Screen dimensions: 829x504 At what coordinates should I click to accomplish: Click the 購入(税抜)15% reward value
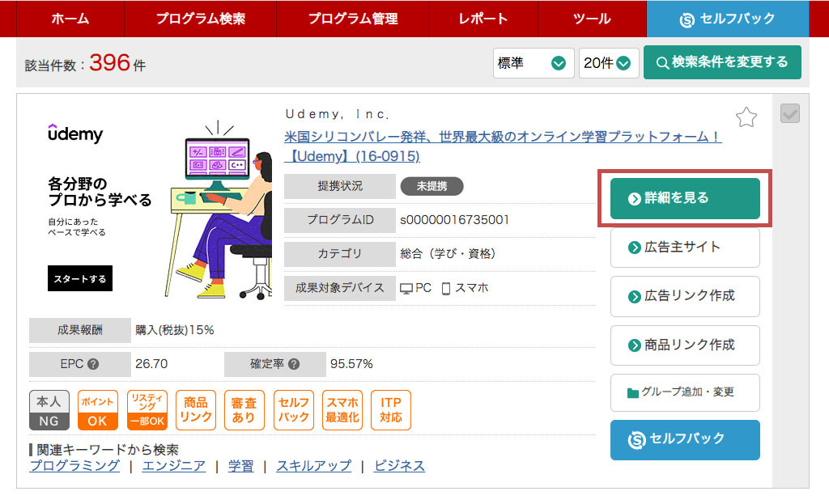tap(175, 330)
